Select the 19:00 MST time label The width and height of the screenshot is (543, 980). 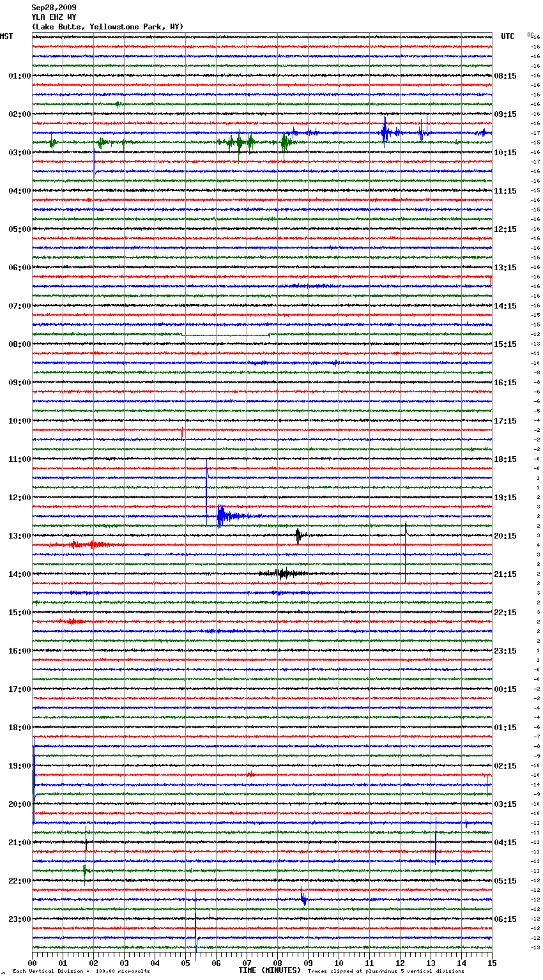click(x=20, y=766)
